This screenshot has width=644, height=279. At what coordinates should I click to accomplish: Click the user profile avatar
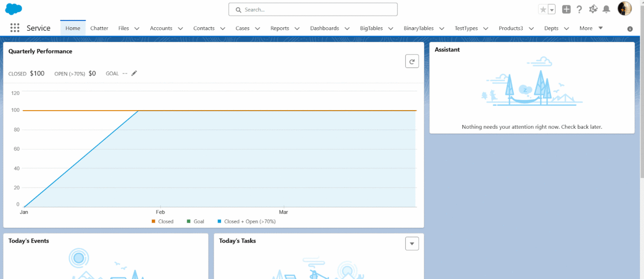[x=624, y=9]
